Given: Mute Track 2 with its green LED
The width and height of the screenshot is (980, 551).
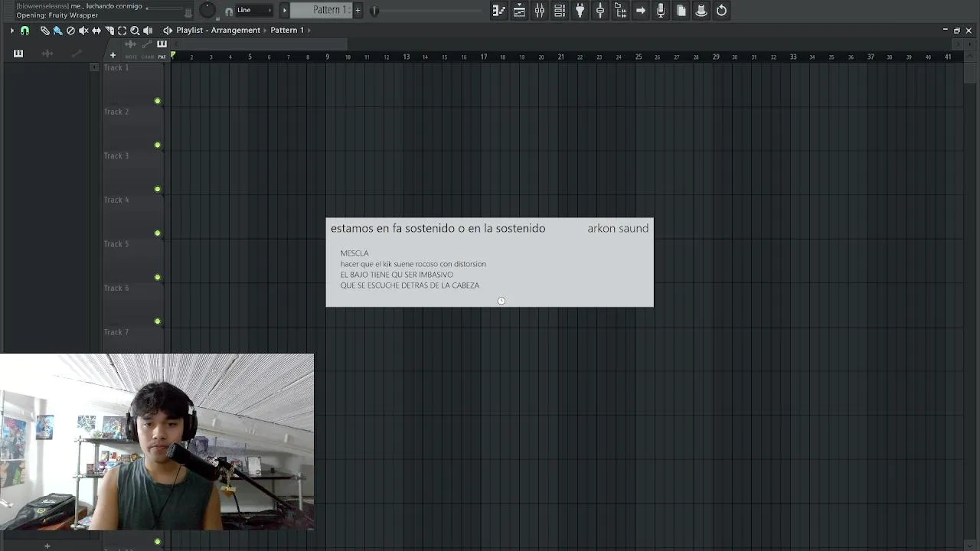Looking at the screenshot, I should pos(158,145).
